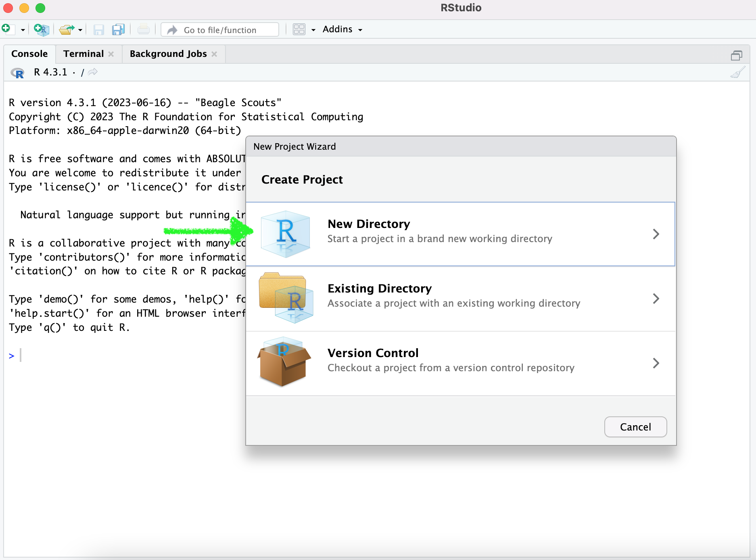Click the 'Platform: x86_64-apple-darwin20' console line

[x=125, y=131]
